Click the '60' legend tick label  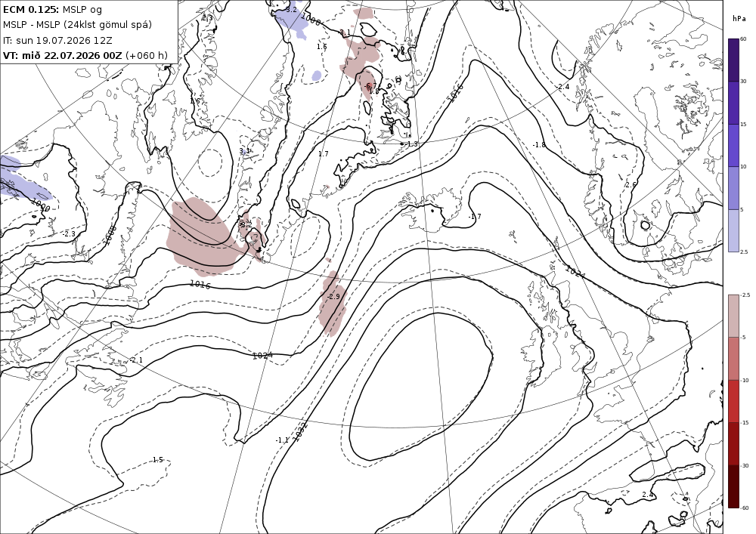pos(743,39)
